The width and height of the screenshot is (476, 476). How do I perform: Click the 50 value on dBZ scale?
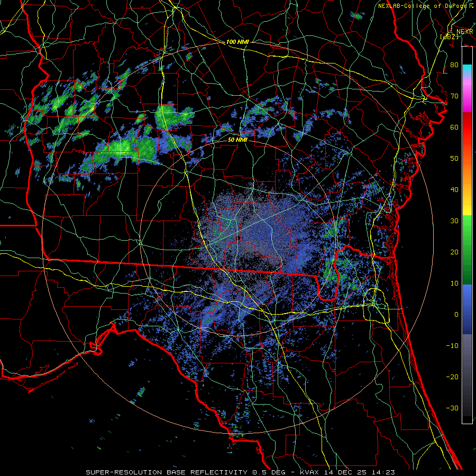(x=454, y=158)
